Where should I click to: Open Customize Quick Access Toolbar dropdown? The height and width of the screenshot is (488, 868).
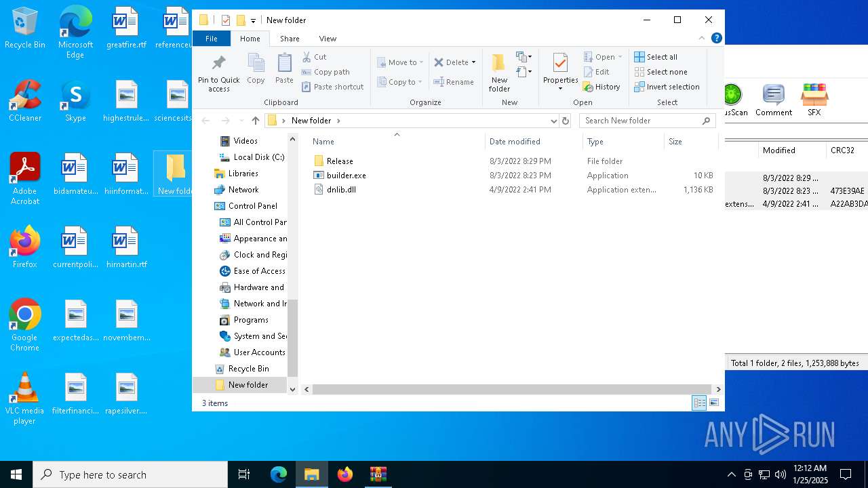253,20
